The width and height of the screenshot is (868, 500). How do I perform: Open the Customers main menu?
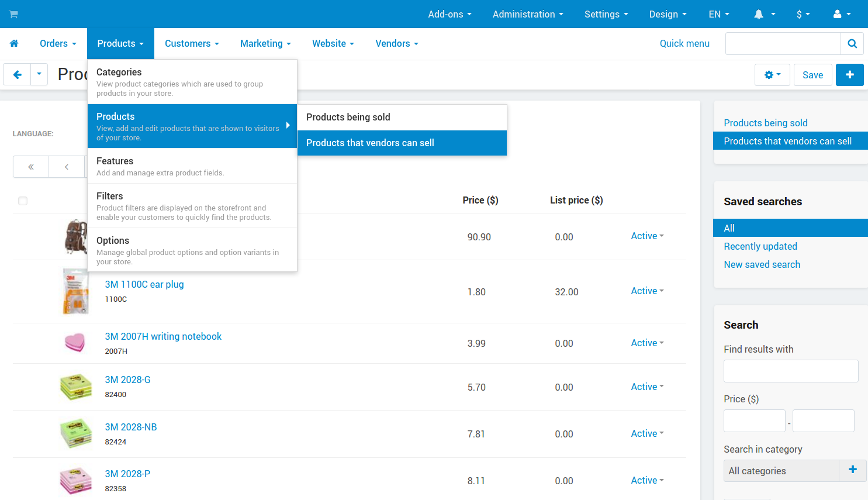(x=192, y=43)
